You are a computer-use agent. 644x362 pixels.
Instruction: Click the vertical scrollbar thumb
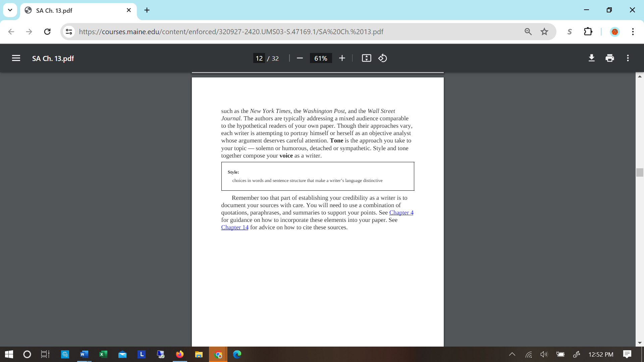click(x=640, y=172)
